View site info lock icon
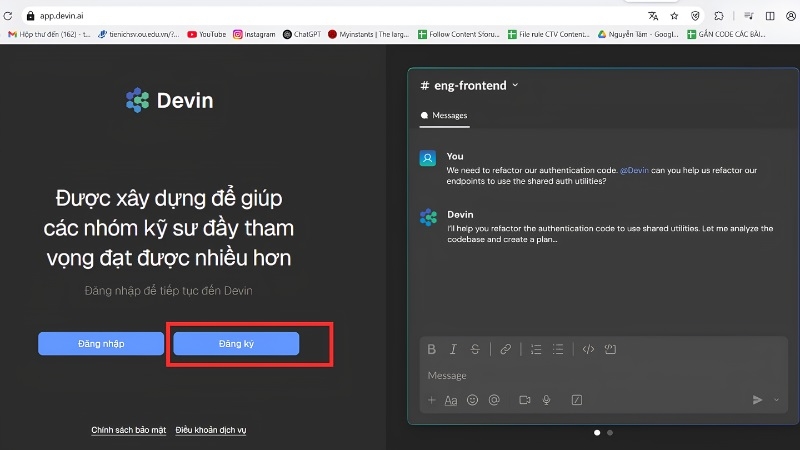This screenshot has height=450, width=800. [30, 16]
